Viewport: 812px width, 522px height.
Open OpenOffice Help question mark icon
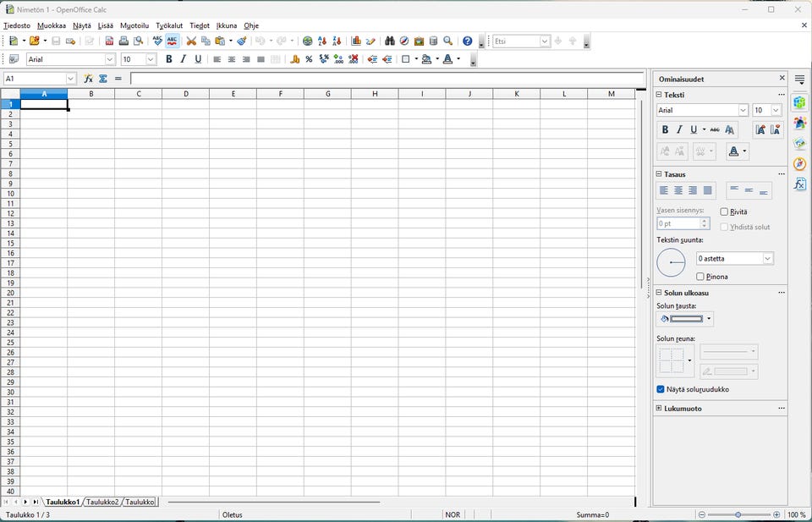(468, 41)
